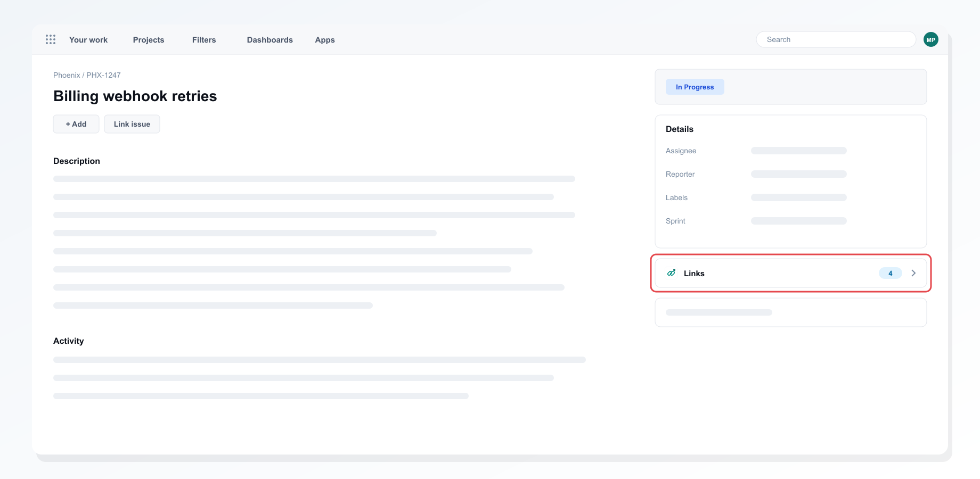Click the Link issue button

(132, 124)
